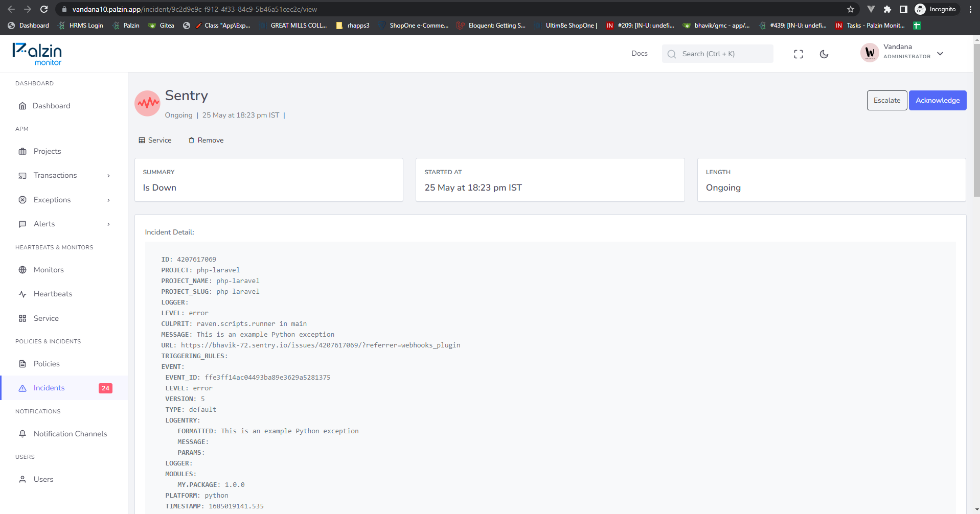Toggle fullscreen mode icon
The image size is (980, 514).
tap(799, 54)
